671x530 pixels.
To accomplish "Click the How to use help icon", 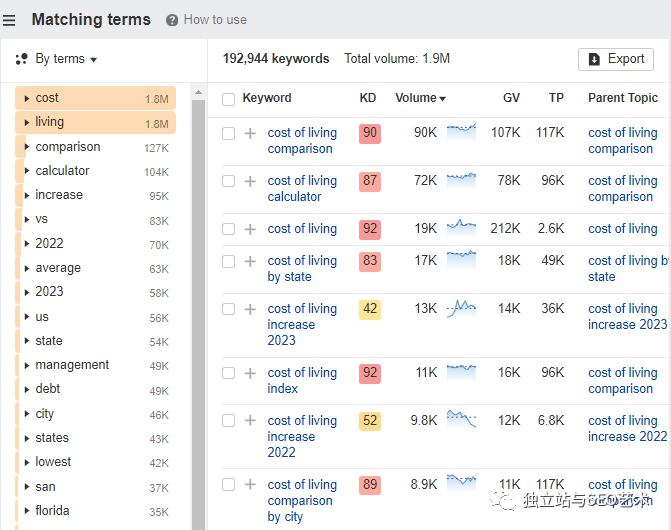I will pyautogui.click(x=172, y=20).
